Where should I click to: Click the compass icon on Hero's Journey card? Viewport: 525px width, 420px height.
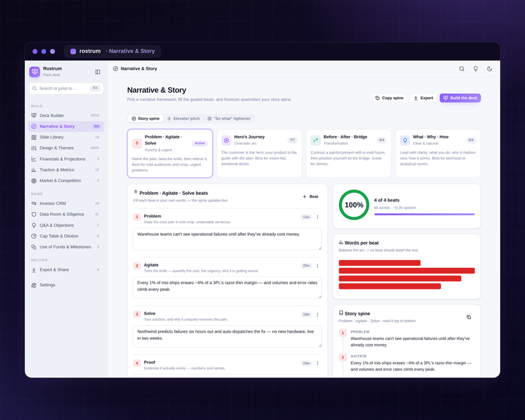coord(226,140)
